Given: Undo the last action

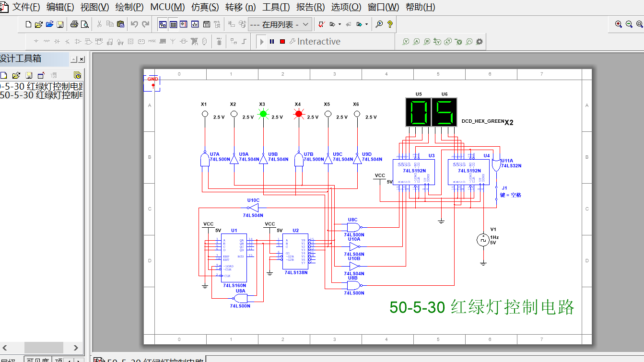Looking at the screenshot, I should (134, 24).
